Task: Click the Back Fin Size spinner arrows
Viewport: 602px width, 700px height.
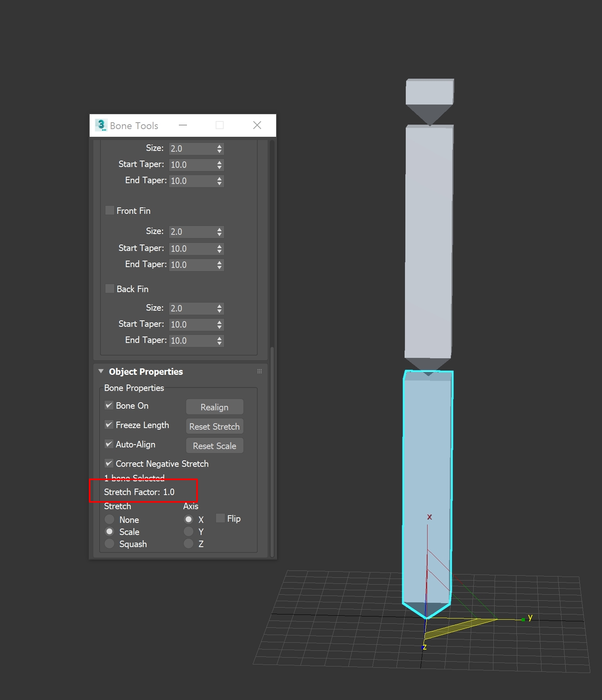Action: point(219,308)
